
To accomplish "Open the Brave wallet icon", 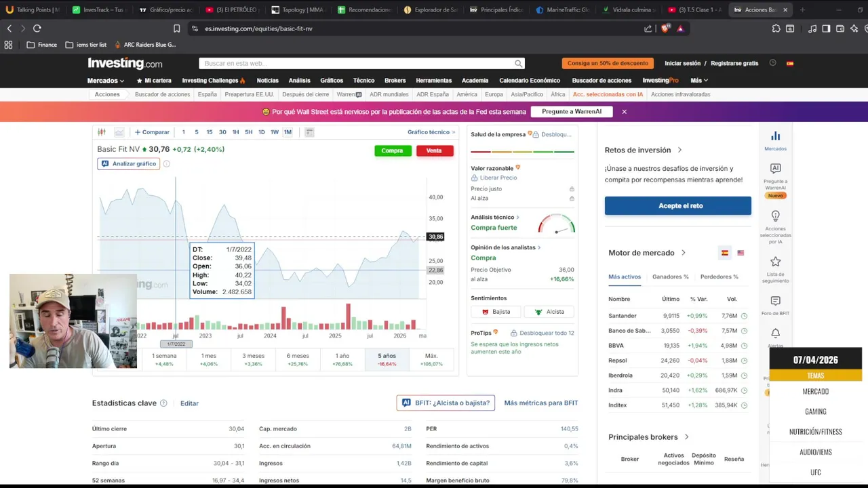I will coord(840,28).
